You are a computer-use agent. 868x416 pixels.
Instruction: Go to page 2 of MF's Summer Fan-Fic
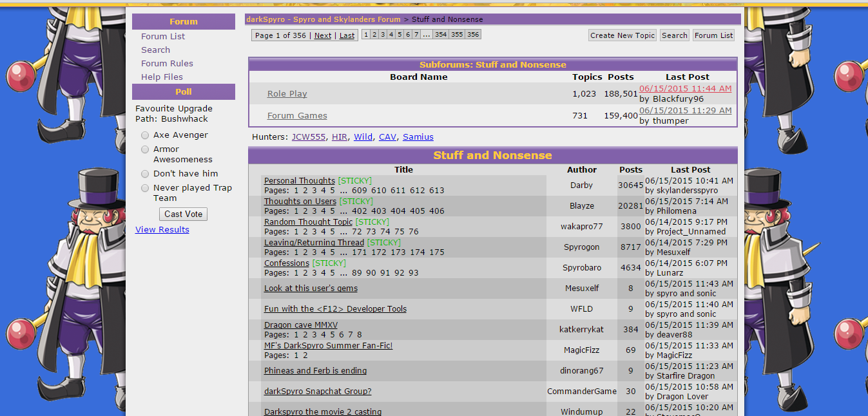(305, 355)
